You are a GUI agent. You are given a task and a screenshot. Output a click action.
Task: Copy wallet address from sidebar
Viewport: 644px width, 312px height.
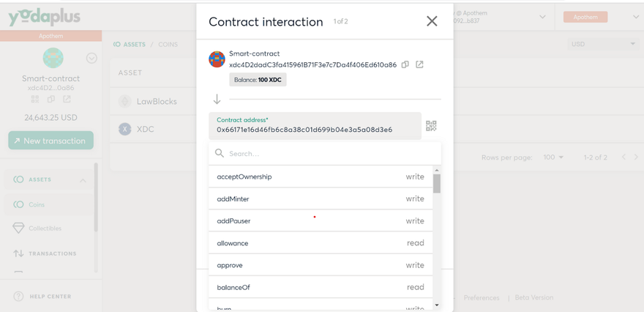click(x=51, y=99)
